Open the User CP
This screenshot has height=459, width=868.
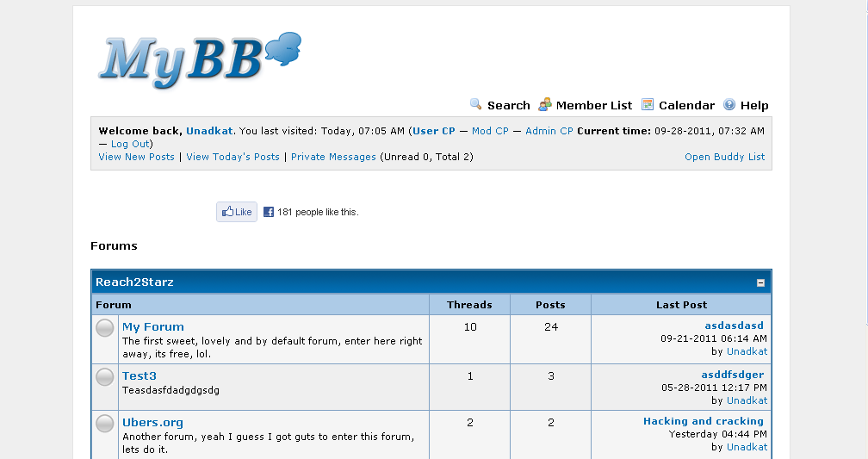(434, 131)
